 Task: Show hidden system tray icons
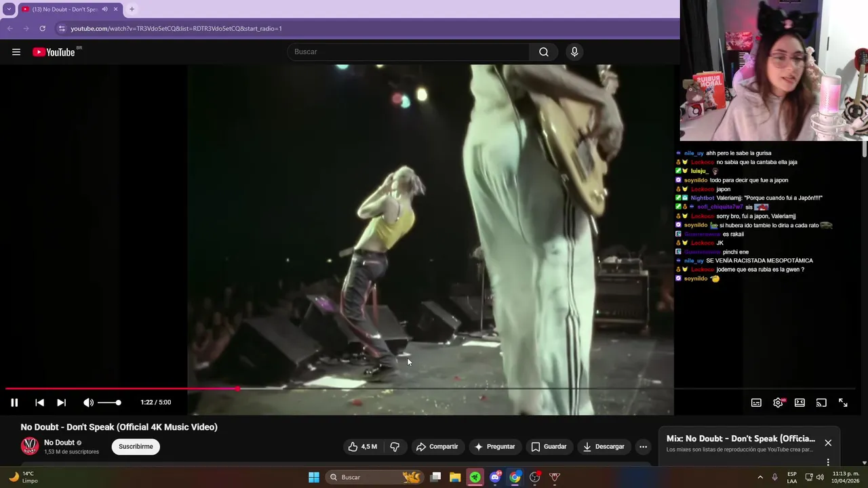click(x=760, y=477)
